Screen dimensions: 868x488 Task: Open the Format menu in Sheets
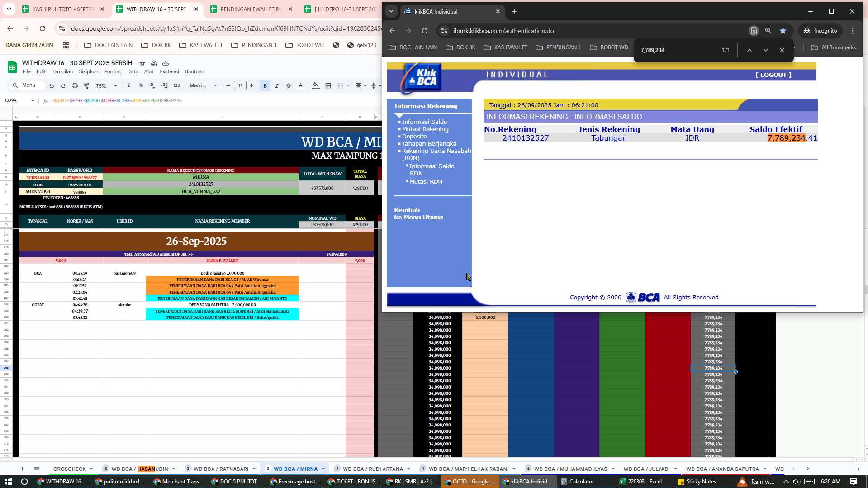coord(113,71)
